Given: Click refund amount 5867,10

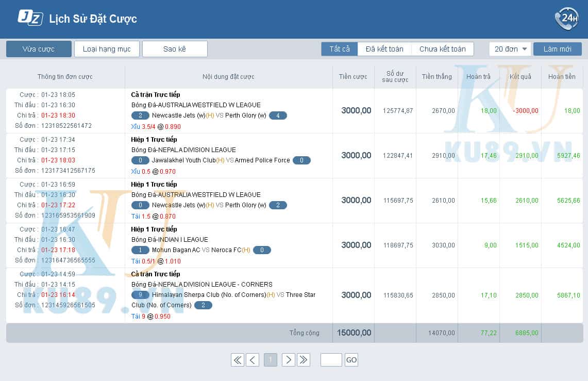Looking at the screenshot, I should [x=568, y=295].
